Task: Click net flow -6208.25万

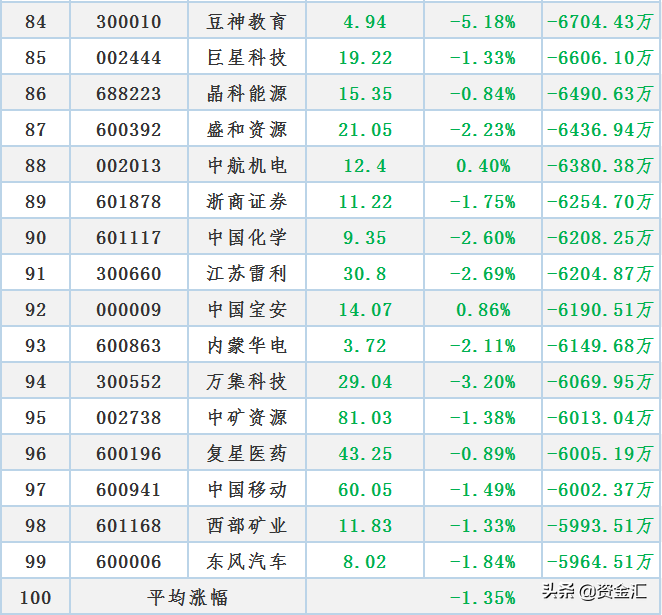Action: tap(600, 238)
